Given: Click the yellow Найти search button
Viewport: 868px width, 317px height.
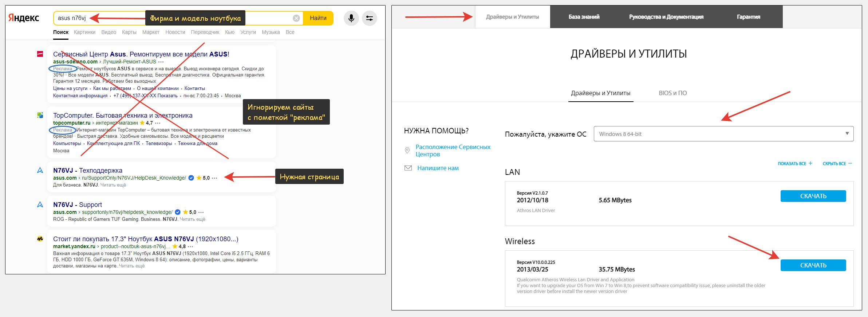Looking at the screenshot, I should pos(318,18).
